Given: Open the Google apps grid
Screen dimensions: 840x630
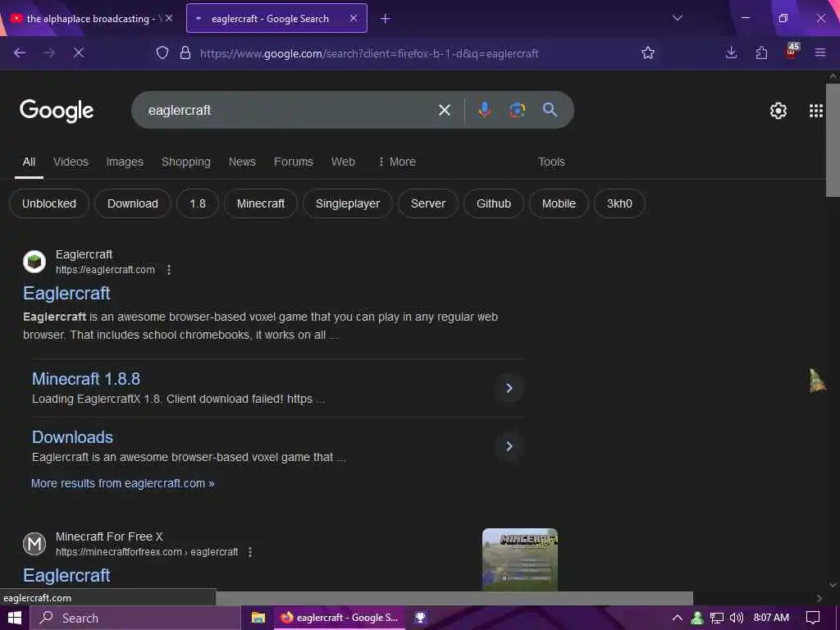Looking at the screenshot, I should tap(816, 111).
